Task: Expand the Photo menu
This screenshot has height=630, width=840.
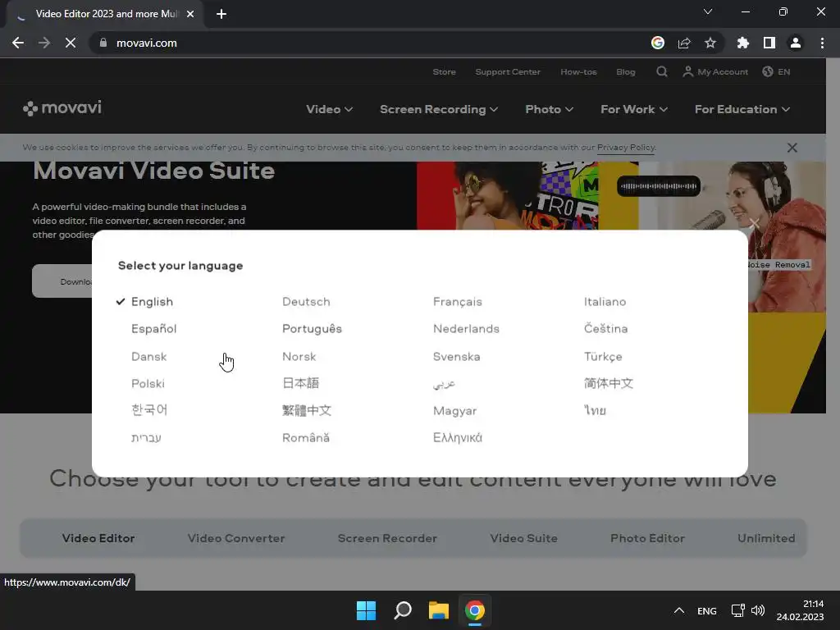Action: pos(549,109)
